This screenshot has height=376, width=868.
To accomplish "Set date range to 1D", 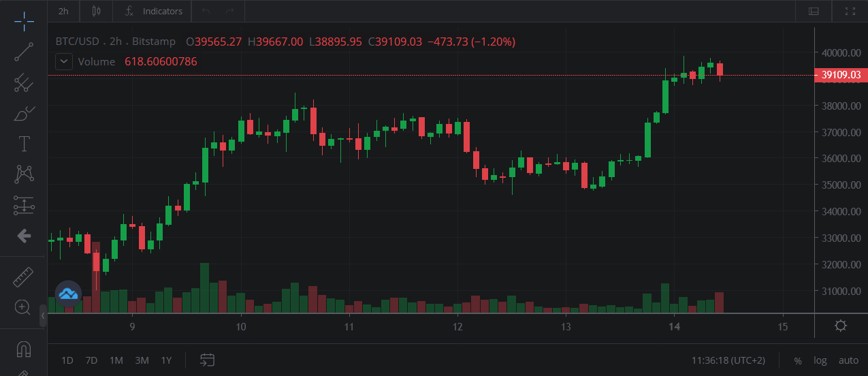I will pos(67,360).
